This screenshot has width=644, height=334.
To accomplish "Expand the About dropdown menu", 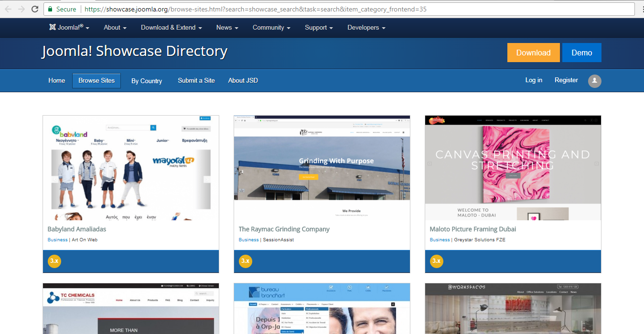I will 115,28.
